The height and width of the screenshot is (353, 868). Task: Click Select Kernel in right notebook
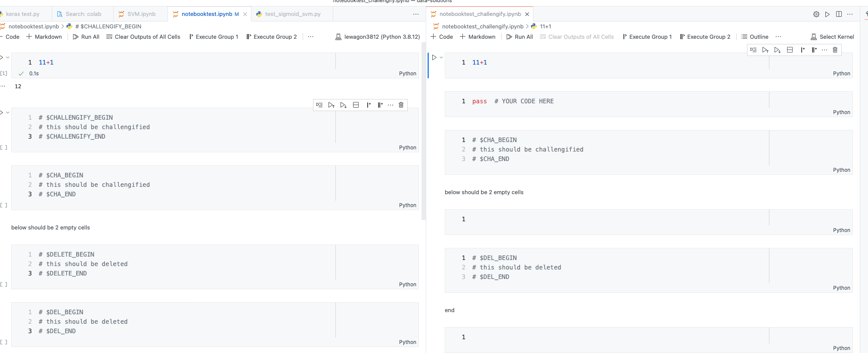coord(832,37)
